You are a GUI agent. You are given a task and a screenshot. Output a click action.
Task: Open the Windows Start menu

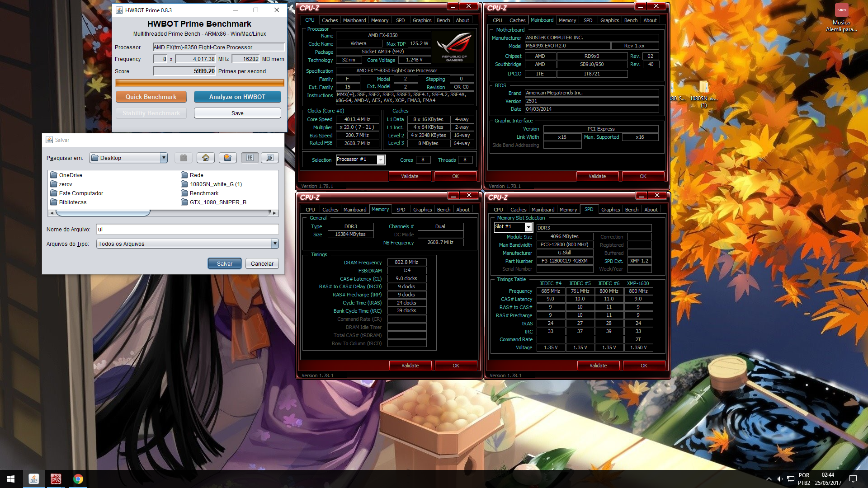(11, 479)
